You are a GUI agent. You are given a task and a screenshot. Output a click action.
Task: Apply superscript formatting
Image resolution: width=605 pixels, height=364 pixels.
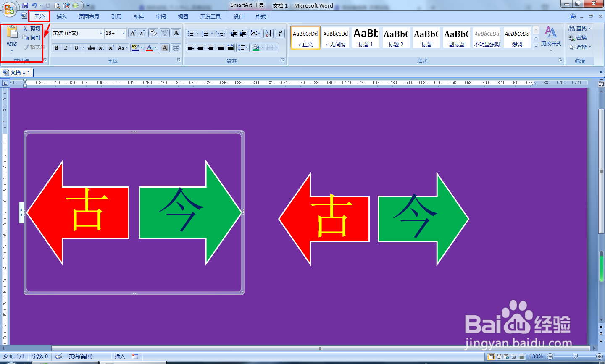click(111, 48)
